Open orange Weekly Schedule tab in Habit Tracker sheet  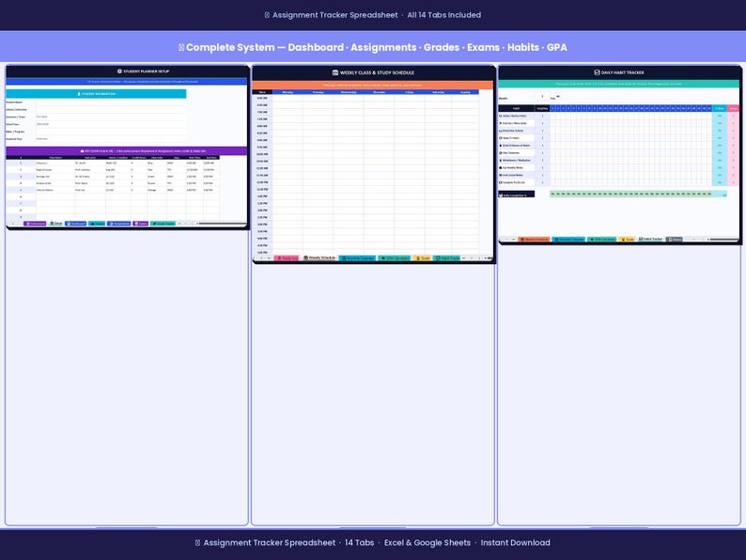point(534,240)
